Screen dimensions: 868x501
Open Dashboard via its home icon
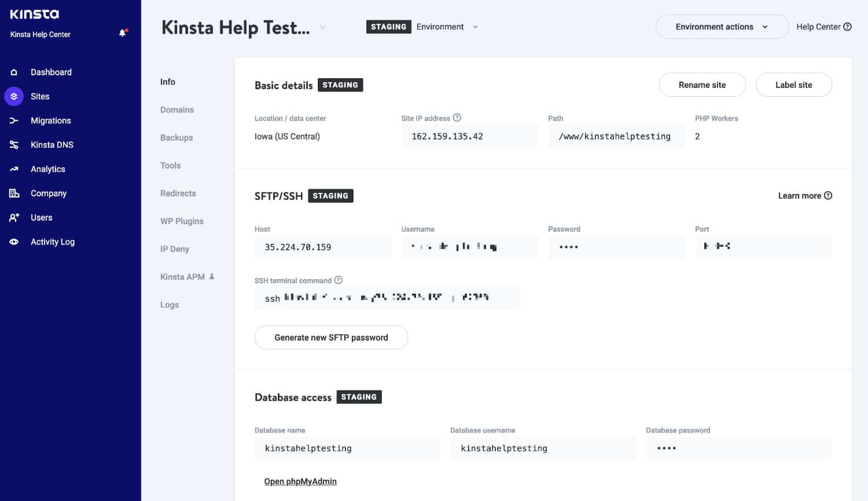click(14, 72)
